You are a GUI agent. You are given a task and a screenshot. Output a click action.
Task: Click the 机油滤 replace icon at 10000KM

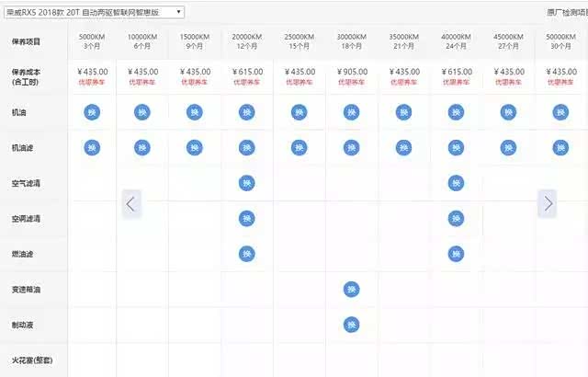point(142,147)
